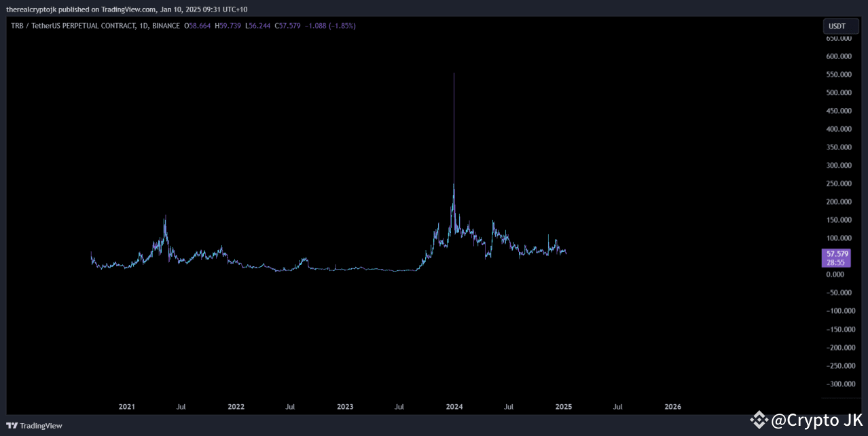Open the price scale context options on 650.000

pos(838,38)
